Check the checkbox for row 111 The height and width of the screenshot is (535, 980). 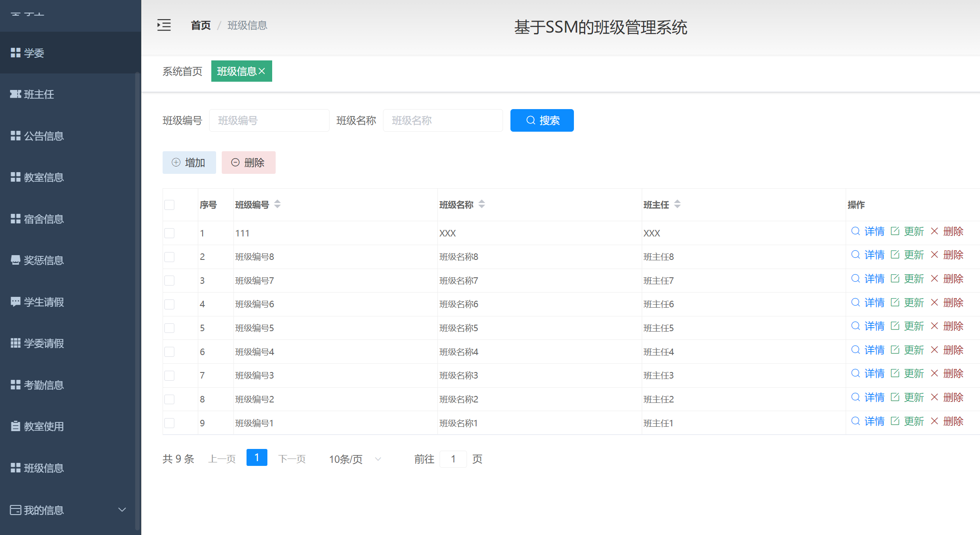tap(169, 233)
